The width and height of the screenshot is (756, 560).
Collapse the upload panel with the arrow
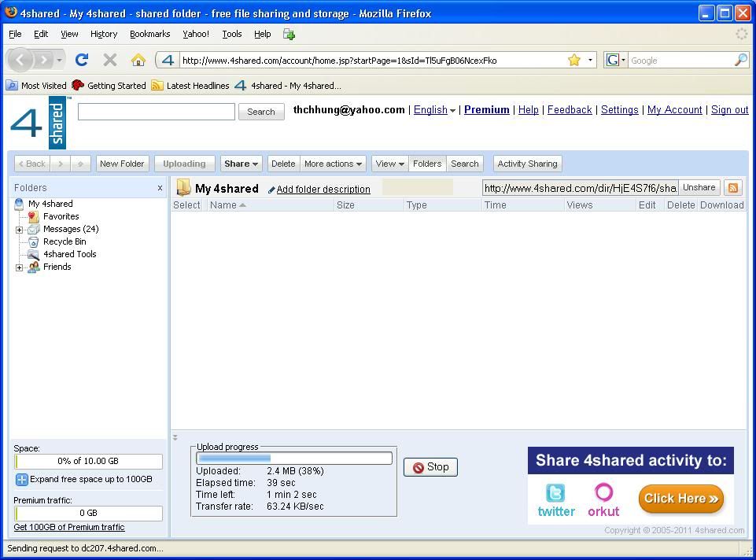pyautogui.click(x=175, y=437)
